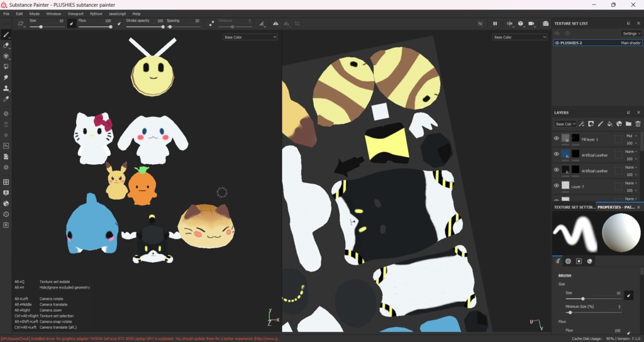Open the history clock icon in the sidebar

[x=6, y=214]
